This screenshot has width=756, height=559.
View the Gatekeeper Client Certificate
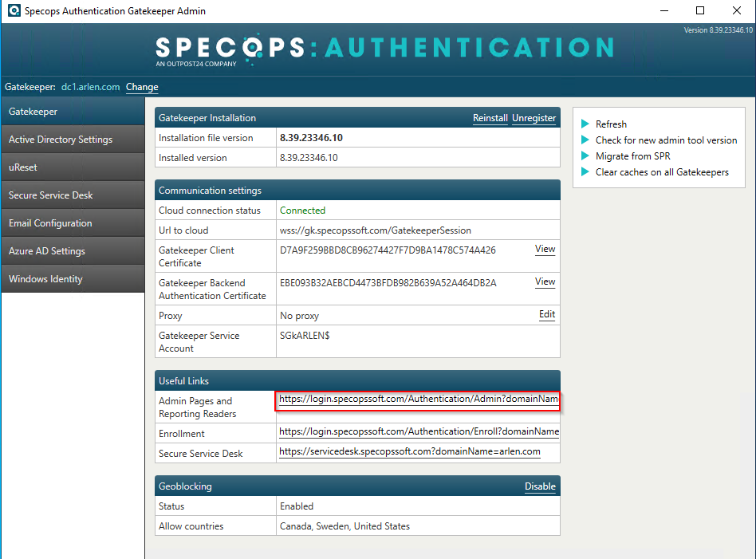tap(545, 249)
